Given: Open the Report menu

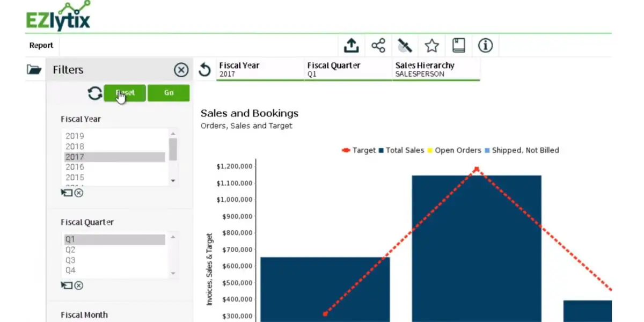Looking at the screenshot, I should click(x=41, y=46).
